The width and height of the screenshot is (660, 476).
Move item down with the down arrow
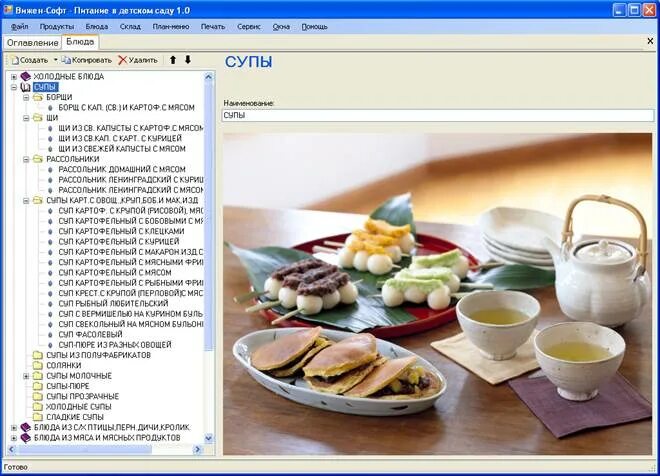(x=188, y=60)
